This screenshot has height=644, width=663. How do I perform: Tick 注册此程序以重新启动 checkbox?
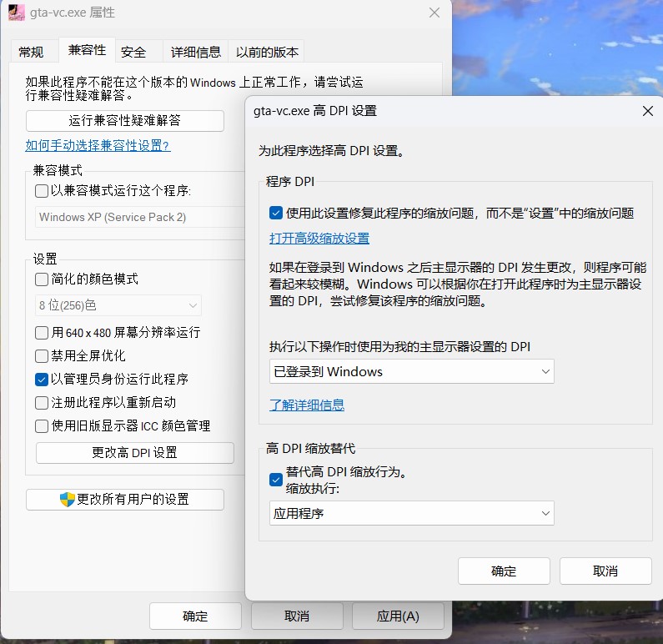coord(42,403)
